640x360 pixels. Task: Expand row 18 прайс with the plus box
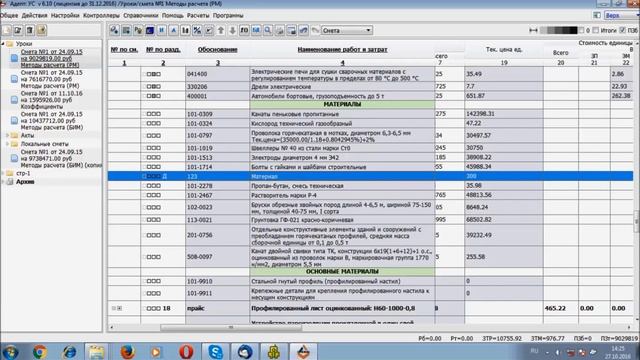tap(120, 308)
